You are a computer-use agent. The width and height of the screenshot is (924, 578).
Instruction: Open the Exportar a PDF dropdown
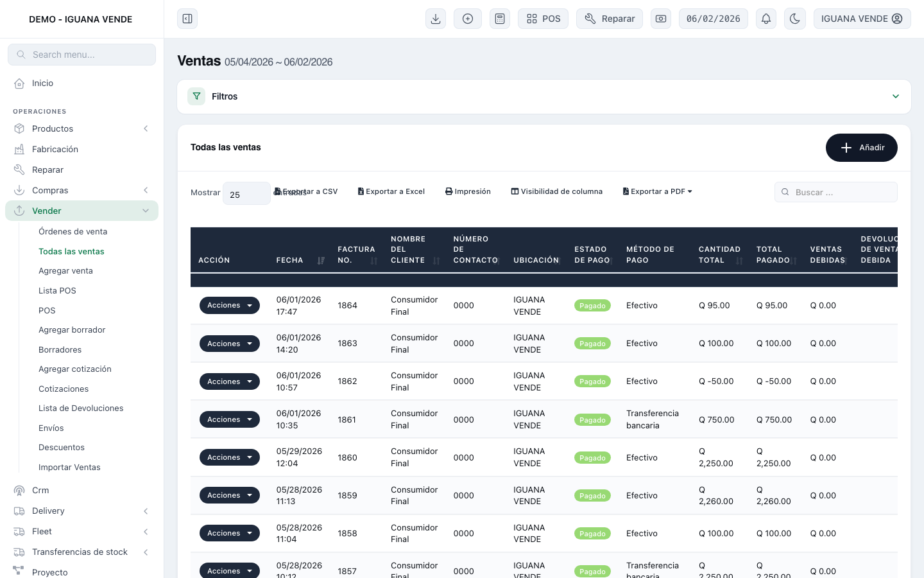pyautogui.click(x=658, y=191)
